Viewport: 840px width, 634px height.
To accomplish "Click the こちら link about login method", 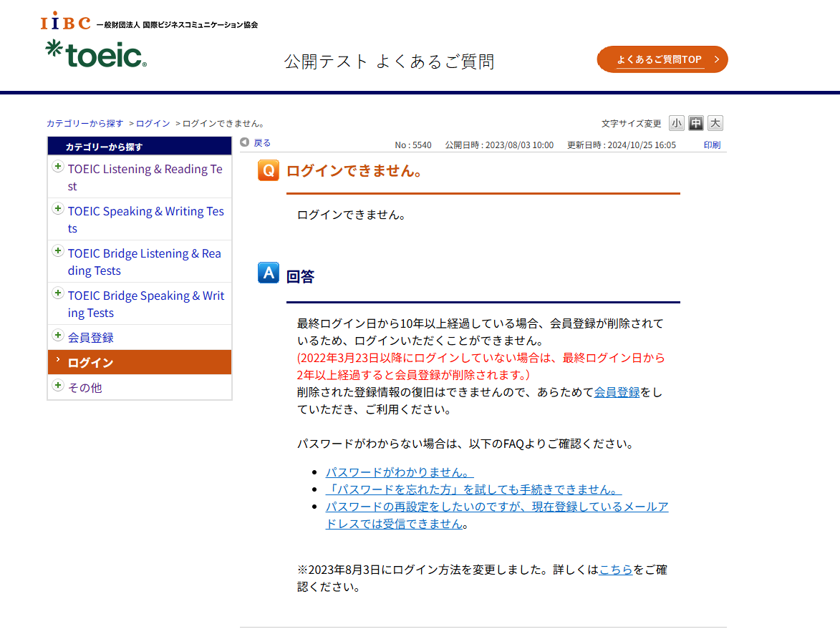I will coord(616,570).
